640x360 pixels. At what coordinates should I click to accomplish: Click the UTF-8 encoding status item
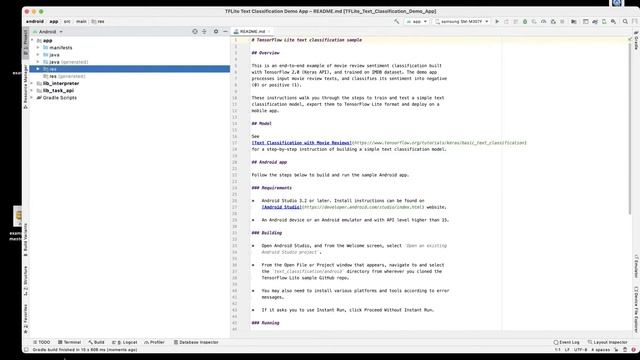(580, 350)
